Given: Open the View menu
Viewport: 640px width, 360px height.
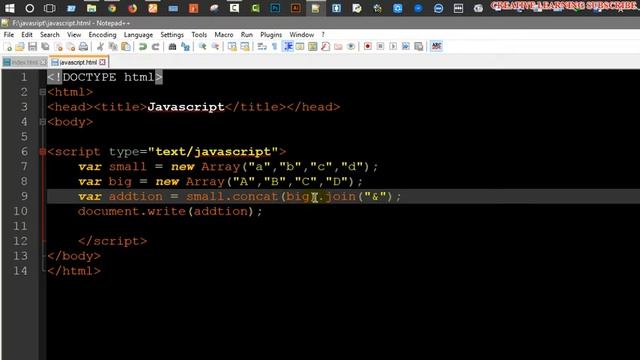Looking at the screenshot, I should 74,35.
